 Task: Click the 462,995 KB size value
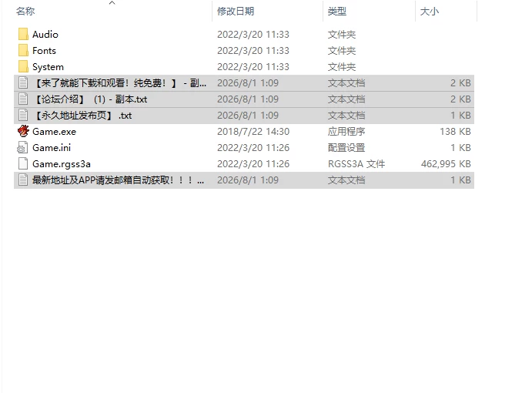446,164
